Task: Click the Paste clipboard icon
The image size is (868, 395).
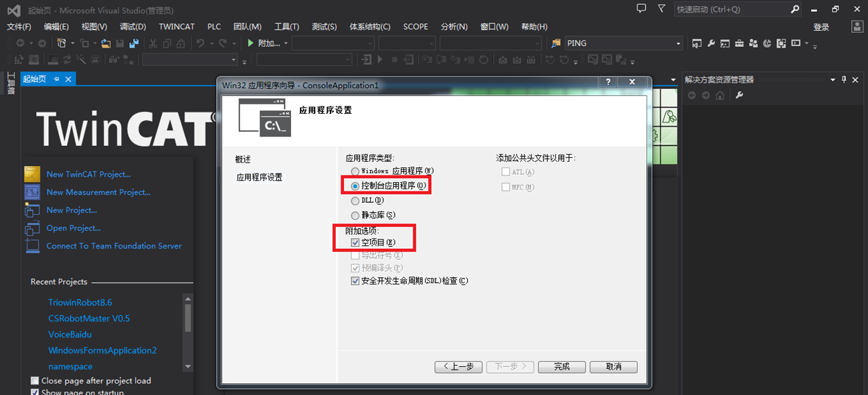Action: tap(181, 44)
